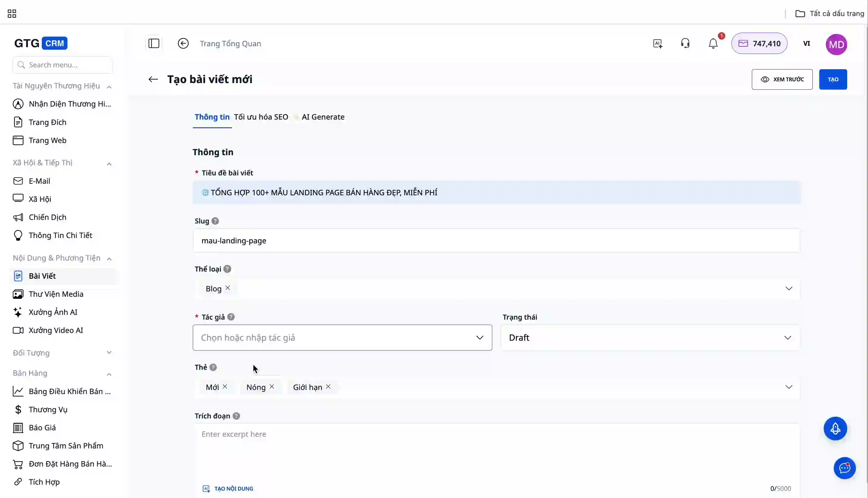868x498 pixels.
Task: Remove the Giới hạn tag
Action: point(328,386)
